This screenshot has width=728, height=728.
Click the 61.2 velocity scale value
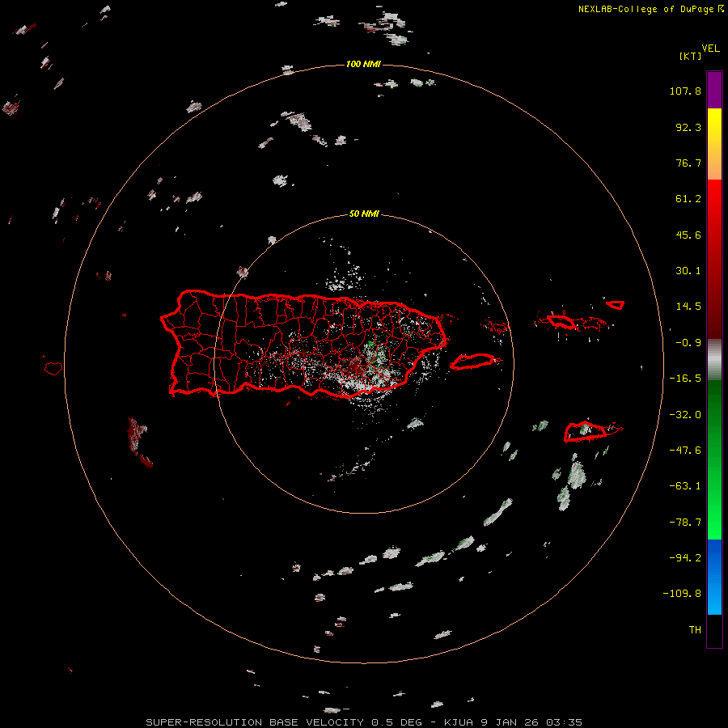coord(688,199)
